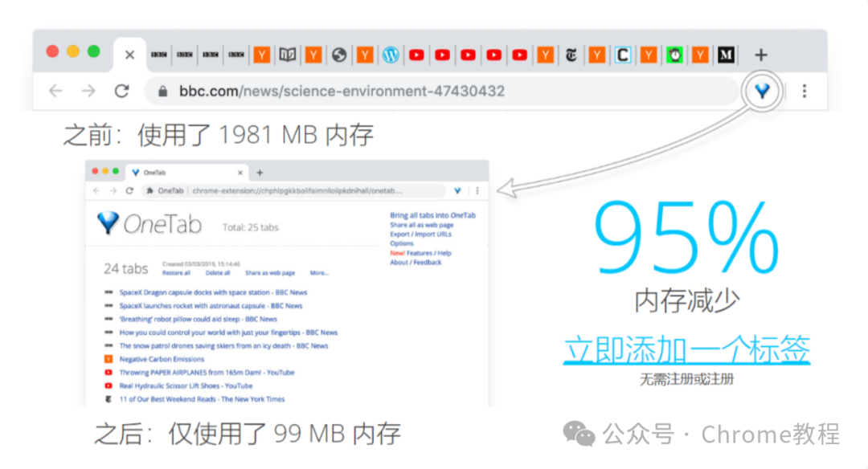Expand the "More..." options for the tab group
The height and width of the screenshot is (469, 868).
319,273
